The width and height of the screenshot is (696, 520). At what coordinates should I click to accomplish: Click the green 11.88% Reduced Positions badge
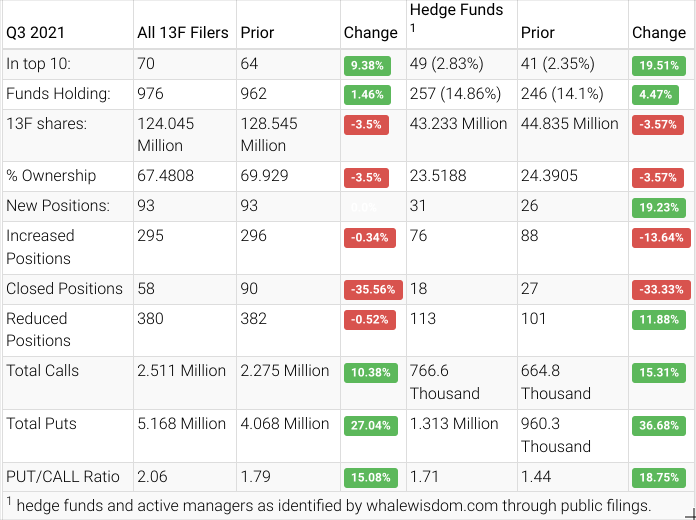tap(659, 320)
